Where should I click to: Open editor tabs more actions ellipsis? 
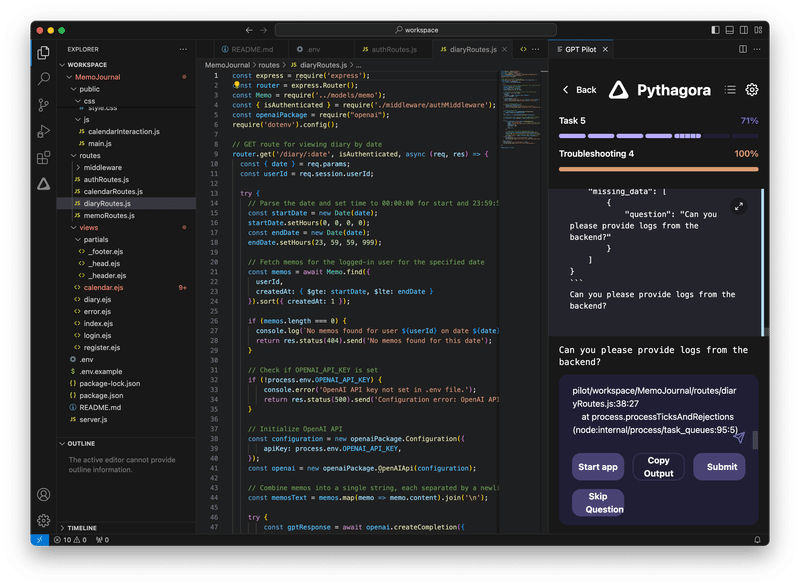tap(536, 49)
